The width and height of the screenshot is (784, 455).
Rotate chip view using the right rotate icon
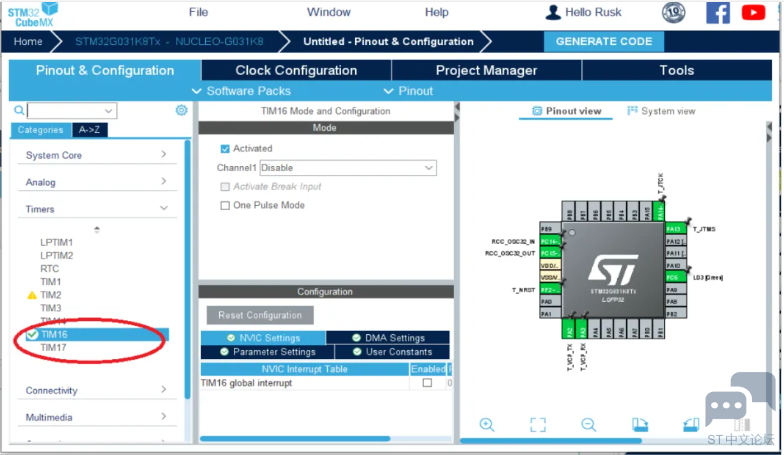coord(691,424)
